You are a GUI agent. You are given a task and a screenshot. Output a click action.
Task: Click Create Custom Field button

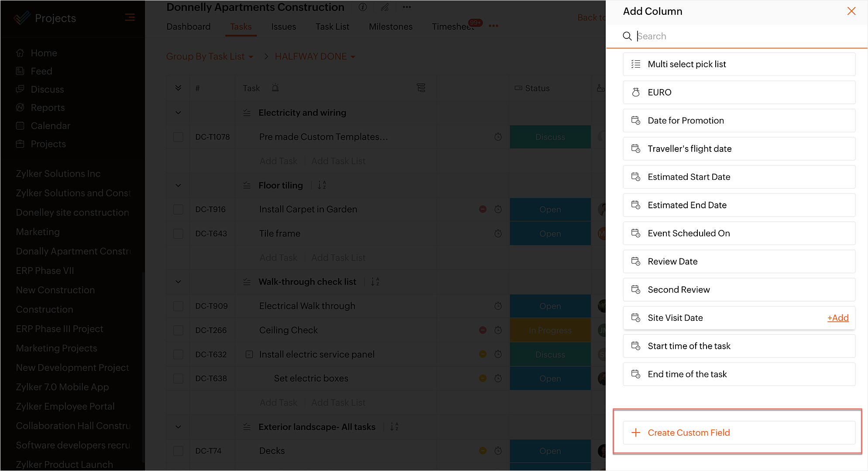point(739,433)
